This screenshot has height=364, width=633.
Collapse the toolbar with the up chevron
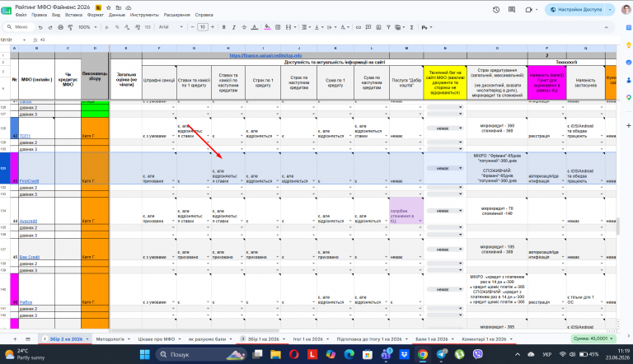[x=606, y=27]
